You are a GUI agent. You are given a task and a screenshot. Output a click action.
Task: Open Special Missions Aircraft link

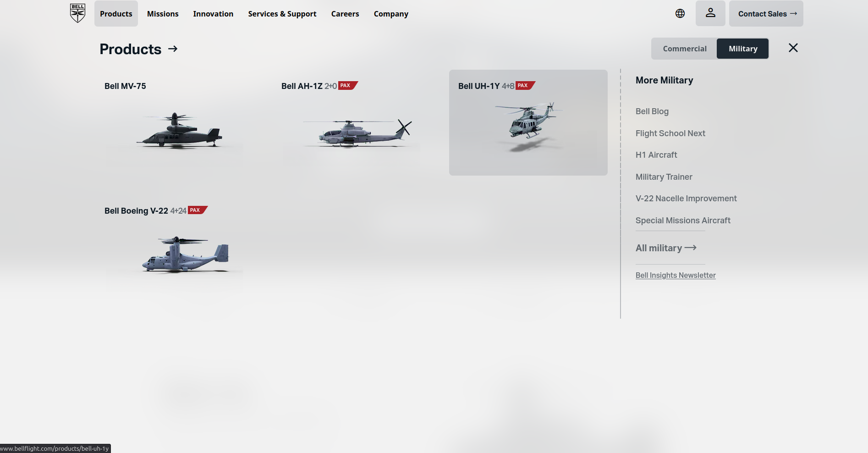(683, 221)
